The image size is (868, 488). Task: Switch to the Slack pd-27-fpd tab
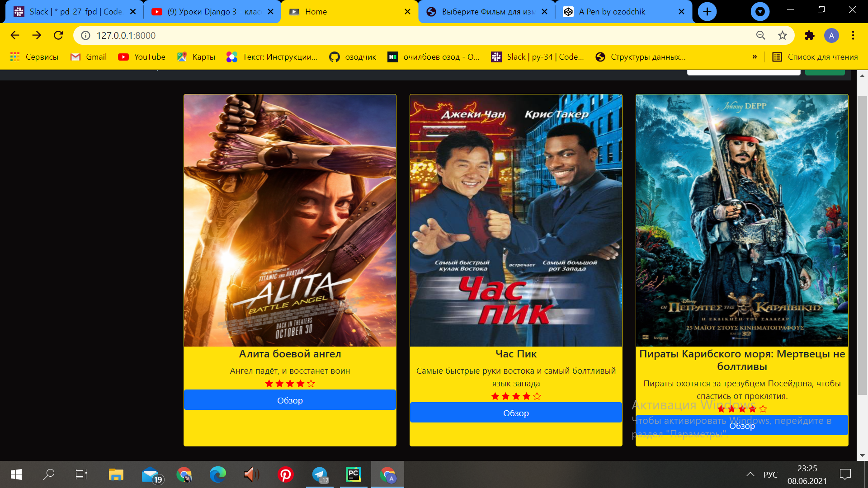tap(75, 12)
